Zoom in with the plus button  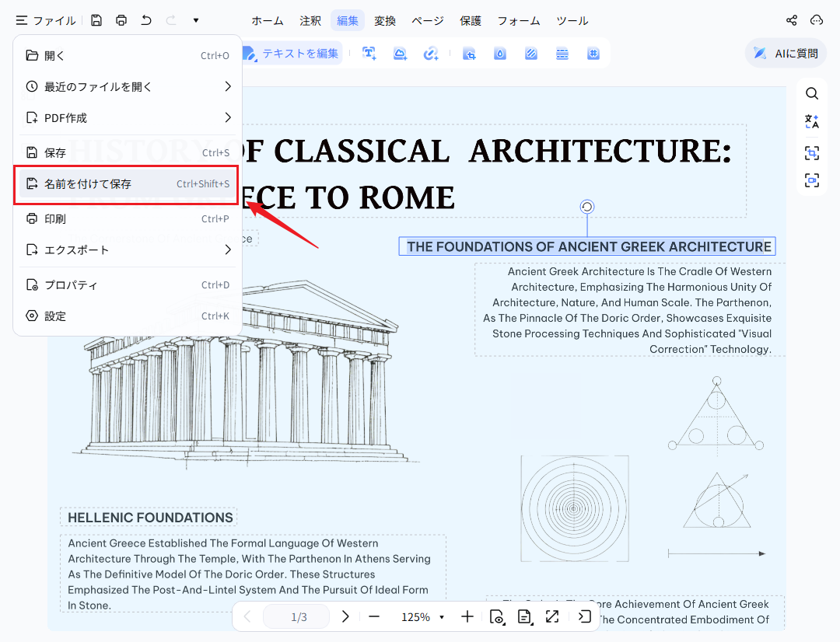coord(467,617)
